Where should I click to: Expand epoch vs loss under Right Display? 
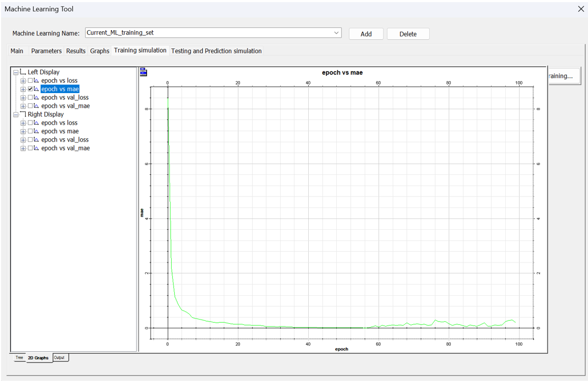23,123
